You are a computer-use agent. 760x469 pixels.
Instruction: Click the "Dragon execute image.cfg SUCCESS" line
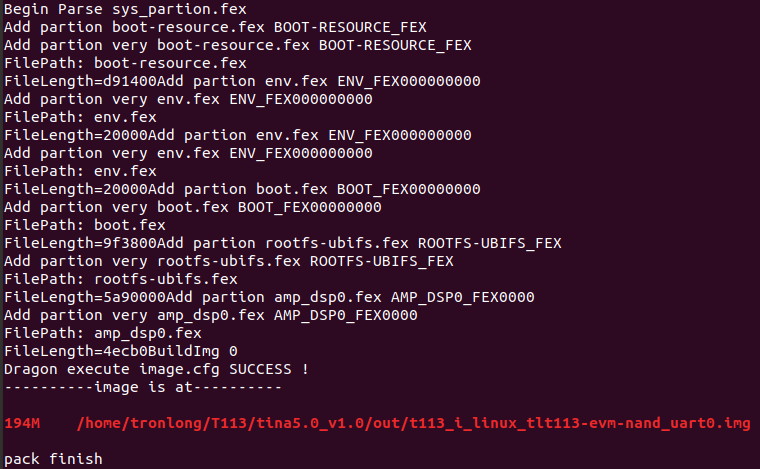[156, 369]
